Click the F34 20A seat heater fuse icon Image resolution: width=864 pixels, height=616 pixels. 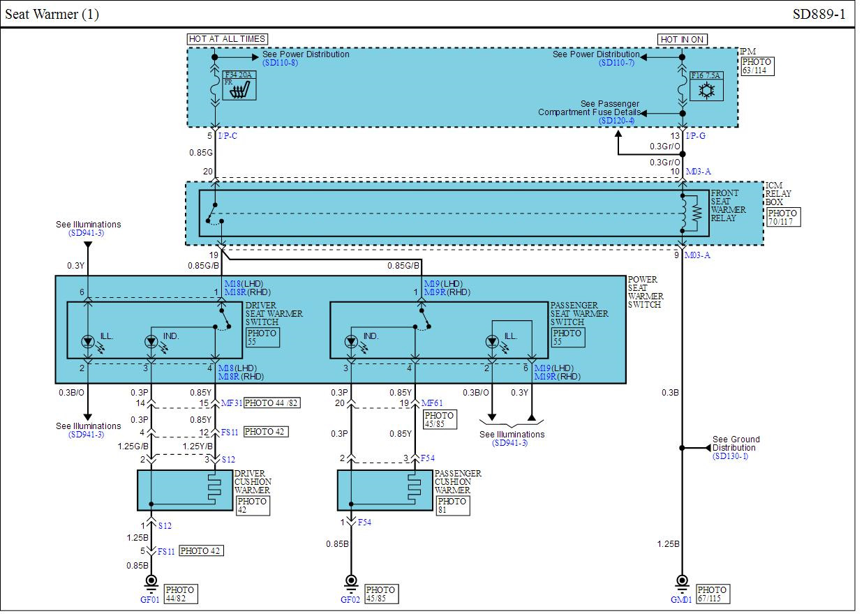click(x=239, y=84)
